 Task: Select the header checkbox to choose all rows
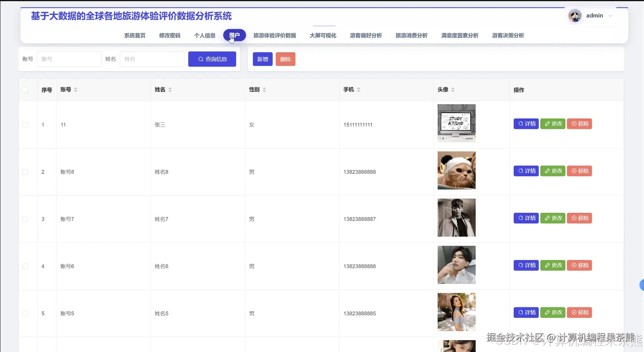tap(25, 90)
